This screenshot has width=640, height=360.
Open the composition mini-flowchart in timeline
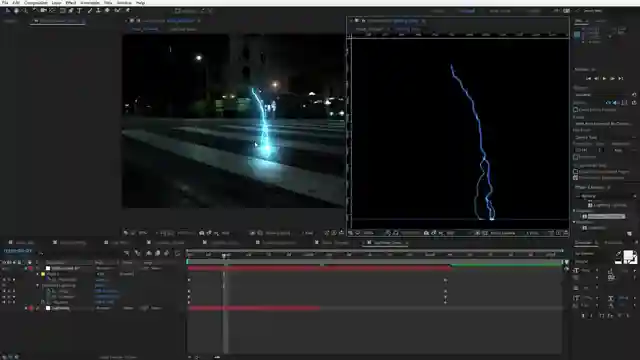pos(127,253)
